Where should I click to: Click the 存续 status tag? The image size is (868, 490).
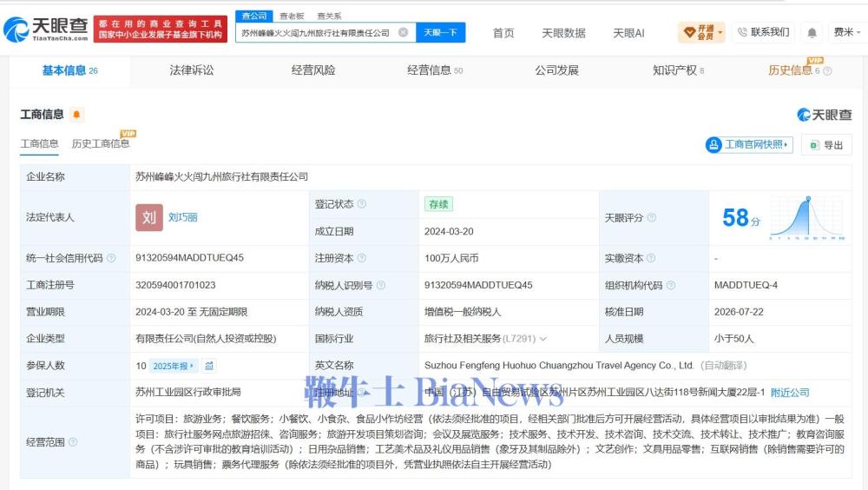(438, 204)
